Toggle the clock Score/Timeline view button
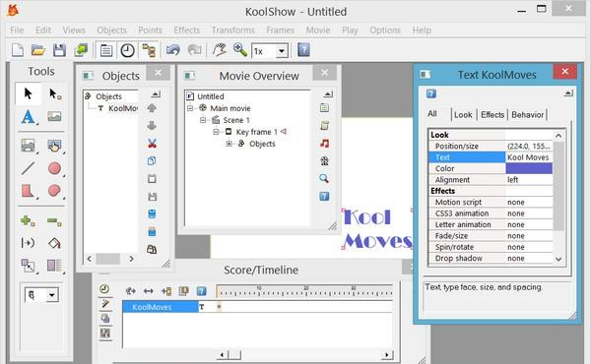 (127, 50)
